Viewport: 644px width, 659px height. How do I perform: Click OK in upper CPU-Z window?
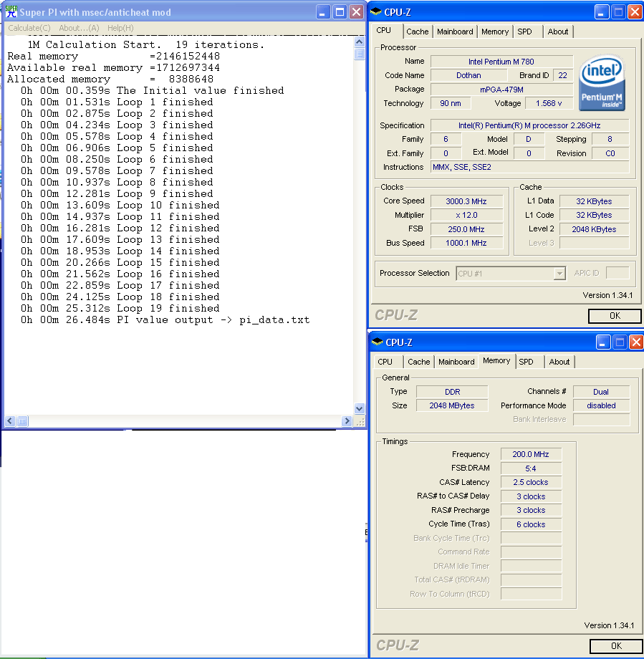pyautogui.click(x=615, y=316)
